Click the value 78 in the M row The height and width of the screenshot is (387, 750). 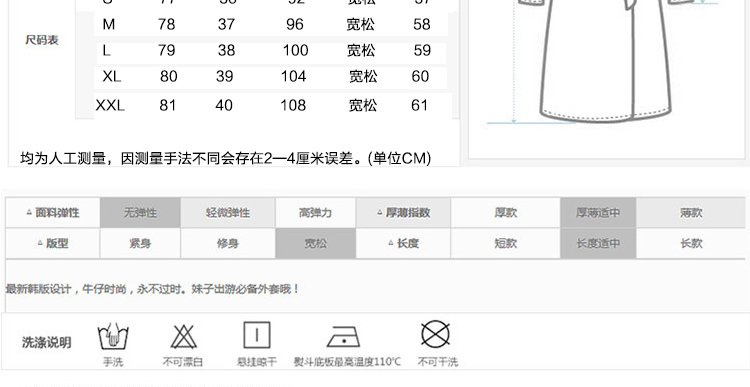click(x=166, y=24)
